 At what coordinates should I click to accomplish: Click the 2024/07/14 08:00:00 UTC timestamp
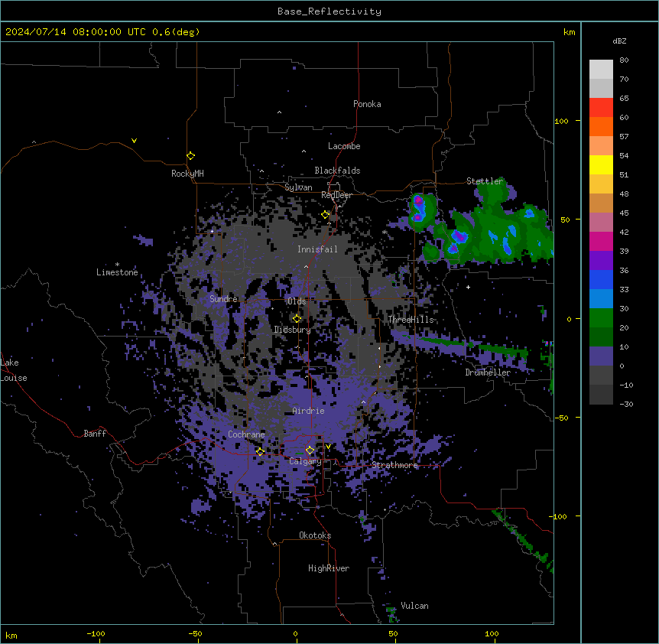click(75, 32)
